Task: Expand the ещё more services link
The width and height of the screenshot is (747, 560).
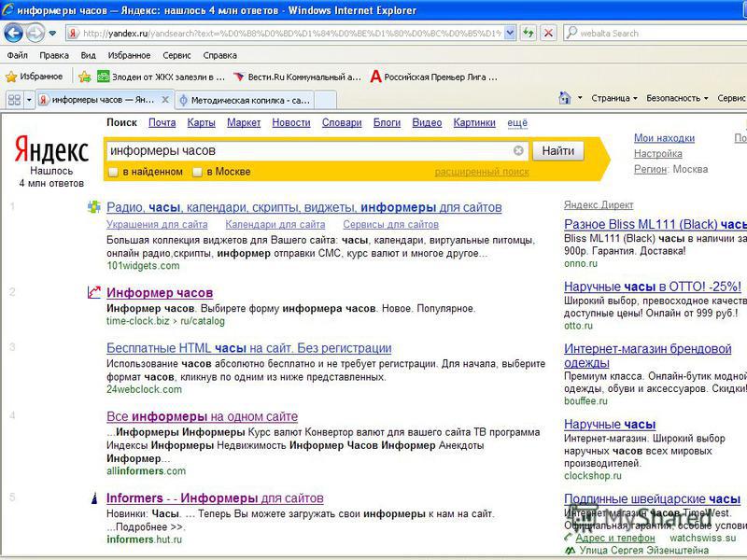Action: click(x=517, y=123)
